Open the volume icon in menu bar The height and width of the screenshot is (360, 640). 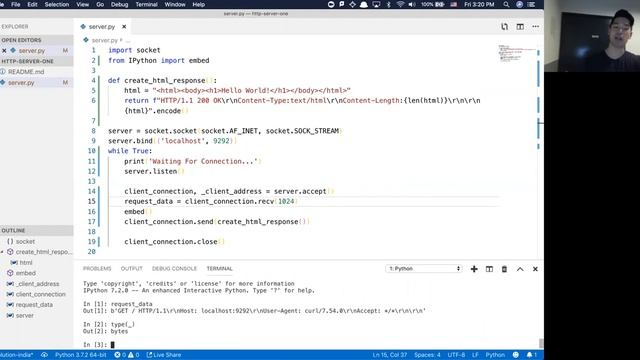(412, 4)
